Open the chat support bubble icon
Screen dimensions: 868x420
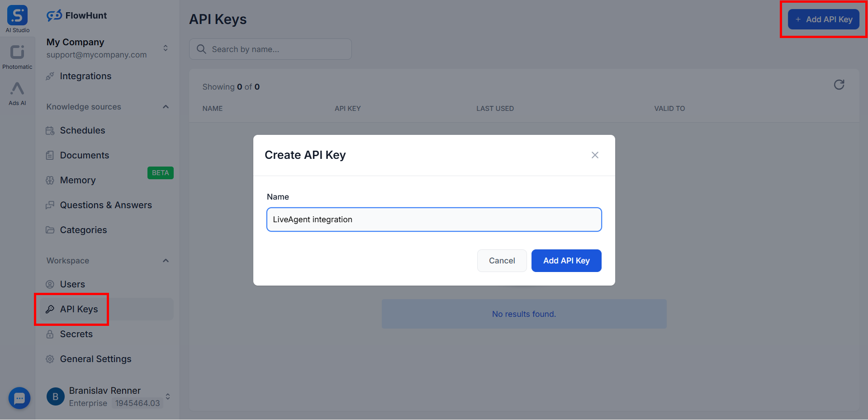[x=19, y=398]
